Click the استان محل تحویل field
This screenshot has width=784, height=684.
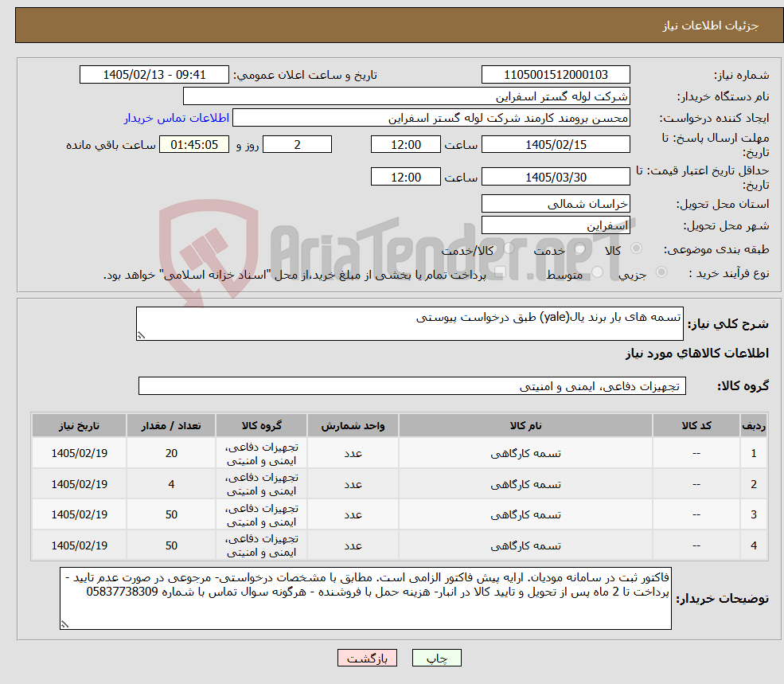(x=556, y=204)
